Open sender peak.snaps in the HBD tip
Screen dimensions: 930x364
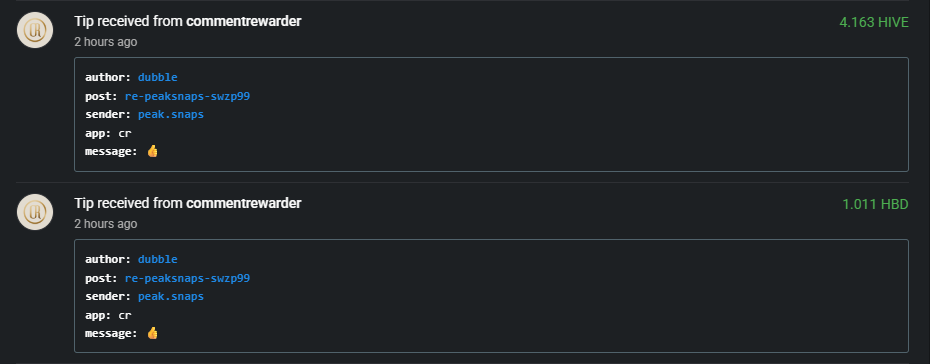tap(171, 296)
